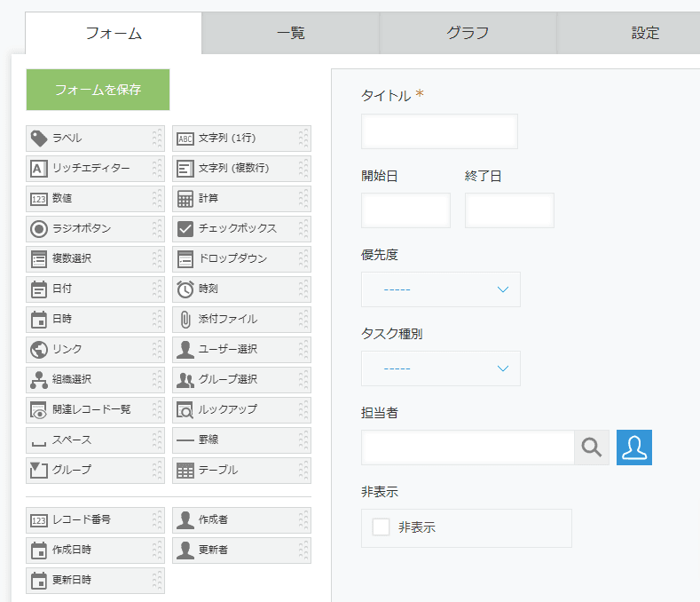Choose the チェックボックス field icon
The height and width of the screenshot is (602, 700).
(185, 229)
